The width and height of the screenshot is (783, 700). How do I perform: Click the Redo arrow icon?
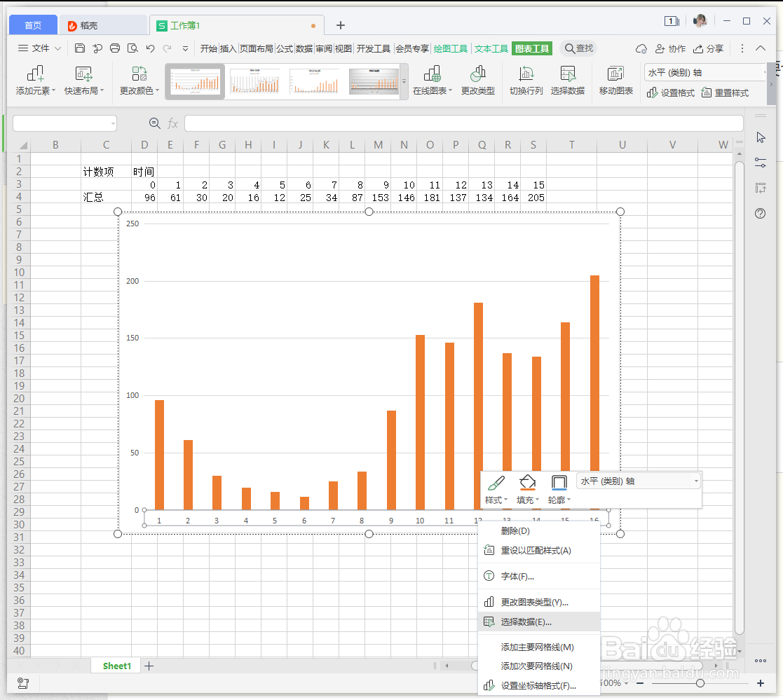(x=168, y=48)
